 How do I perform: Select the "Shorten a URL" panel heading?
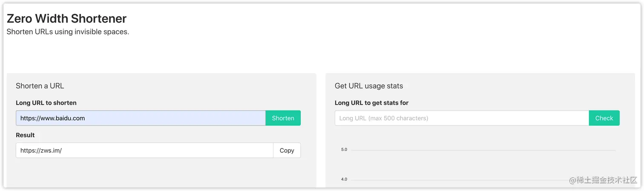(x=40, y=86)
